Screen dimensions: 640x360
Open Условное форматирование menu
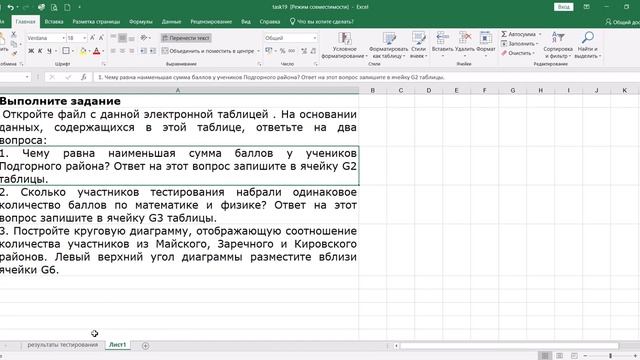click(344, 45)
